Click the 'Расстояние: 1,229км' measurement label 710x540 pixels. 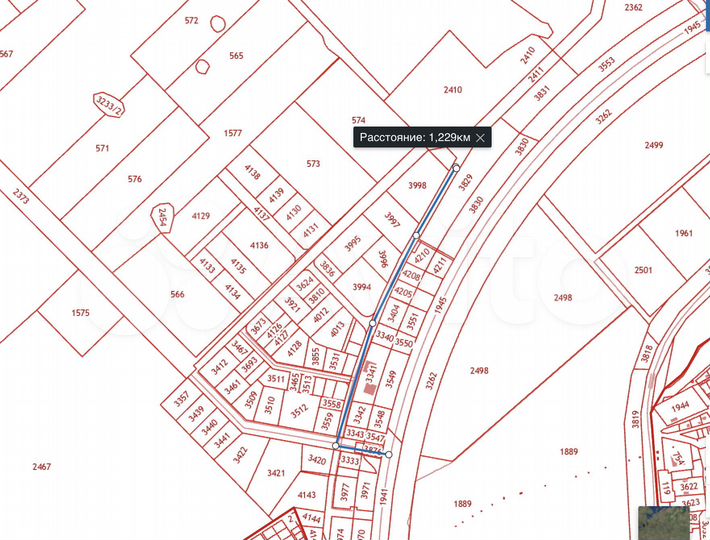[x=414, y=137]
